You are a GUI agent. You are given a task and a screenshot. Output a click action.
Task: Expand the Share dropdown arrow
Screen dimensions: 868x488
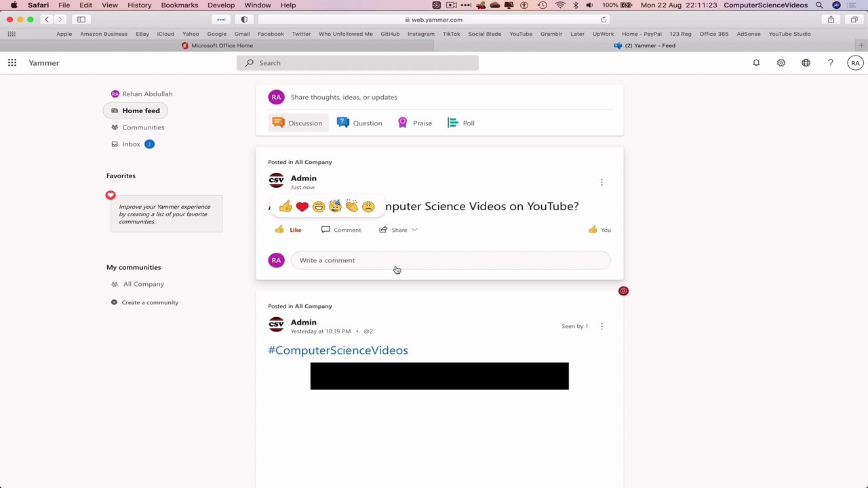click(x=414, y=230)
